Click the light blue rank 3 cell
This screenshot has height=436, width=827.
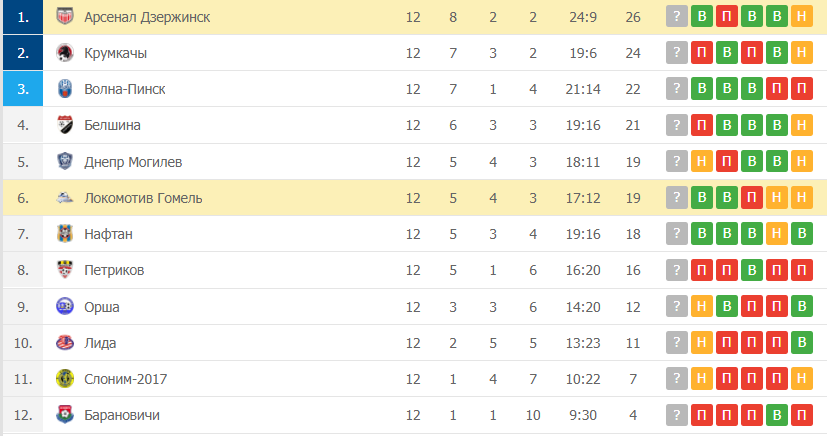pyautogui.click(x=23, y=89)
